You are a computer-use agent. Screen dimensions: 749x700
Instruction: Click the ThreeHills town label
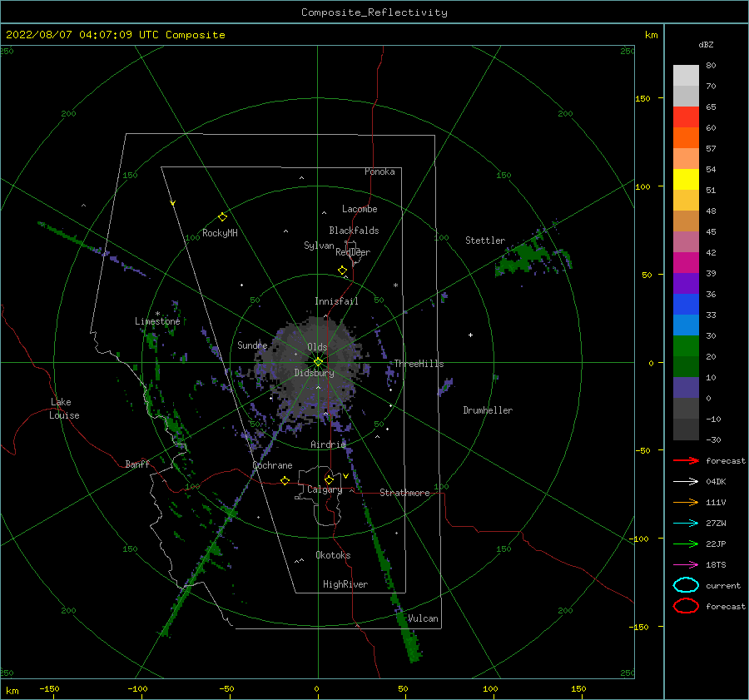click(x=419, y=364)
